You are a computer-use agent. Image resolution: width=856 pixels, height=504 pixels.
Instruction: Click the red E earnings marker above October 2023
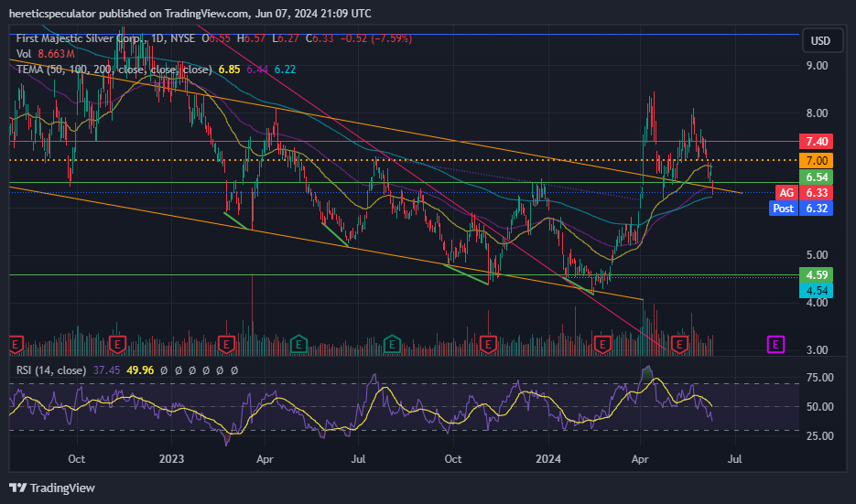[x=487, y=344]
